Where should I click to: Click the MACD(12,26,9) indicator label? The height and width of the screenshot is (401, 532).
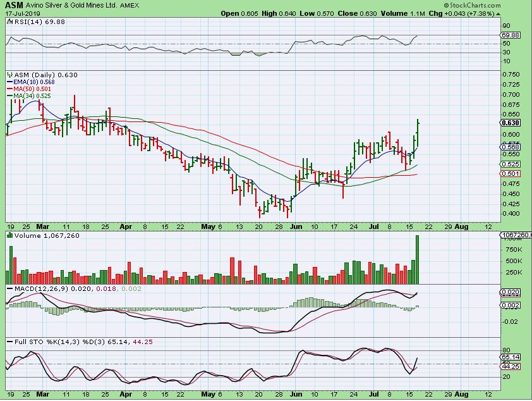click(42, 288)
